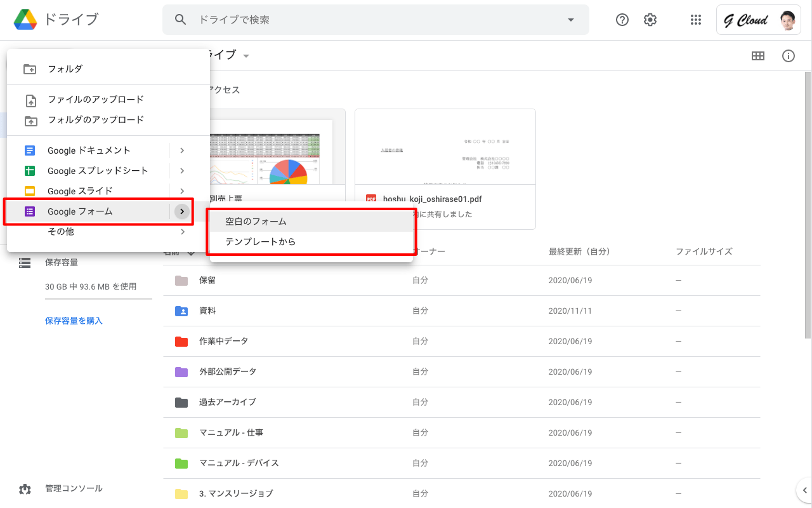Click the gray 保留 folder icon
The height and width of the screenshot is (508, 812).
pyautogui.click(x=181, y=280)
